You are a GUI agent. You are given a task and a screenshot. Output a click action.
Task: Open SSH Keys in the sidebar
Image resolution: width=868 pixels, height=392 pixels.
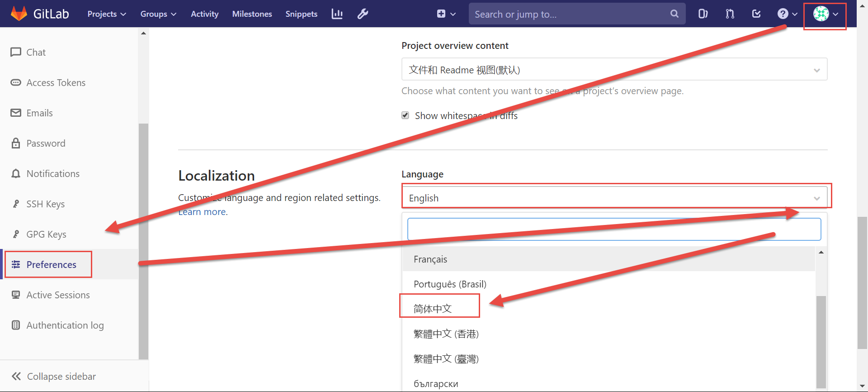pyautogui.click(x=45, y=204)
